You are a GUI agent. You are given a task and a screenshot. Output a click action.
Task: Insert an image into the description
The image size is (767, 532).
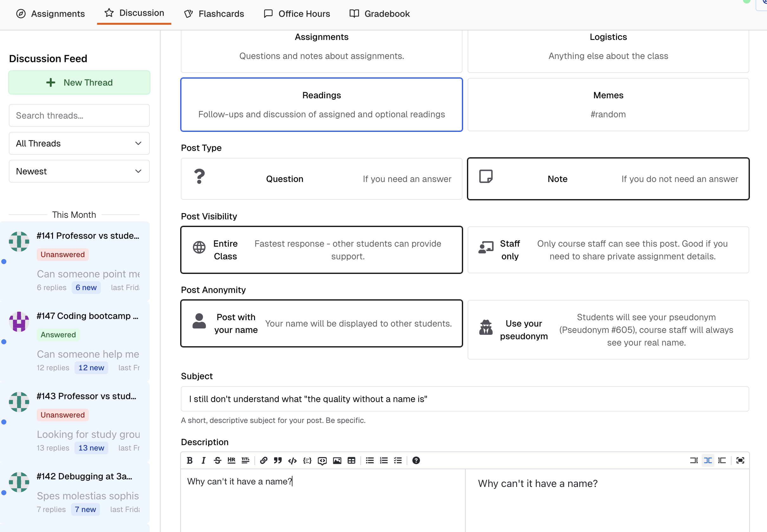tap(337, 460)
